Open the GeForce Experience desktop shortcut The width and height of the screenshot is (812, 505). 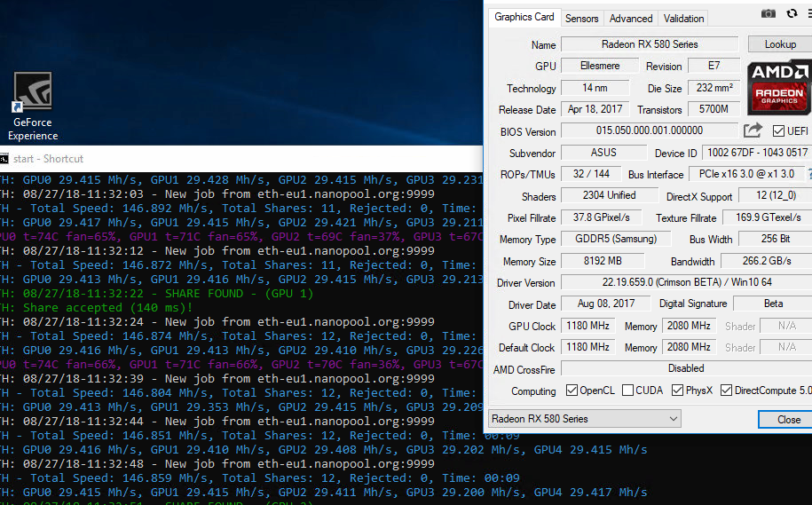click(33, 107)
